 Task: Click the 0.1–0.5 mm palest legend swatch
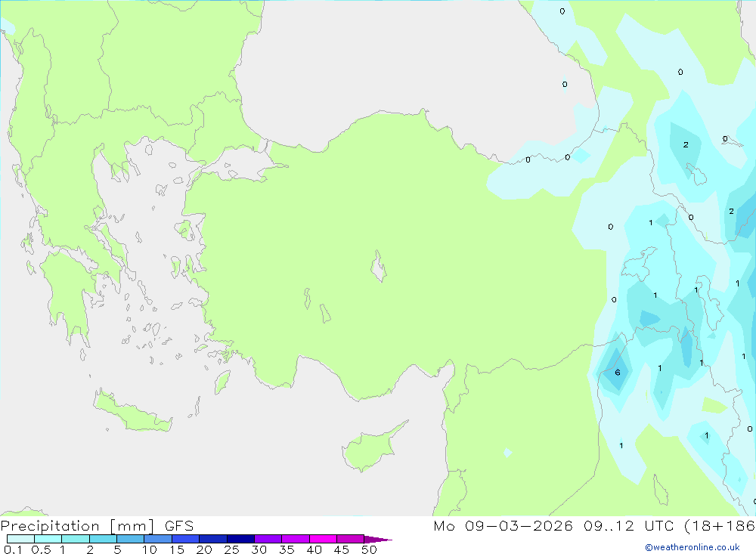(x=20, y=539)
